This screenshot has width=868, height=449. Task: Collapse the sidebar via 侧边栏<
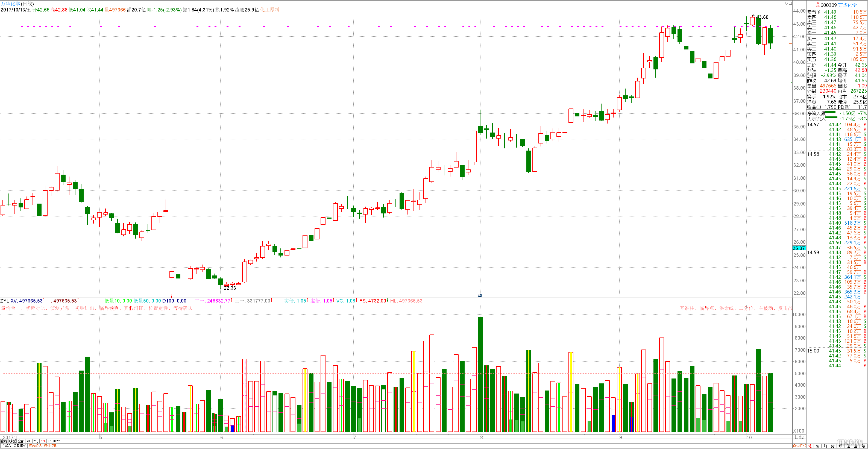800,446
